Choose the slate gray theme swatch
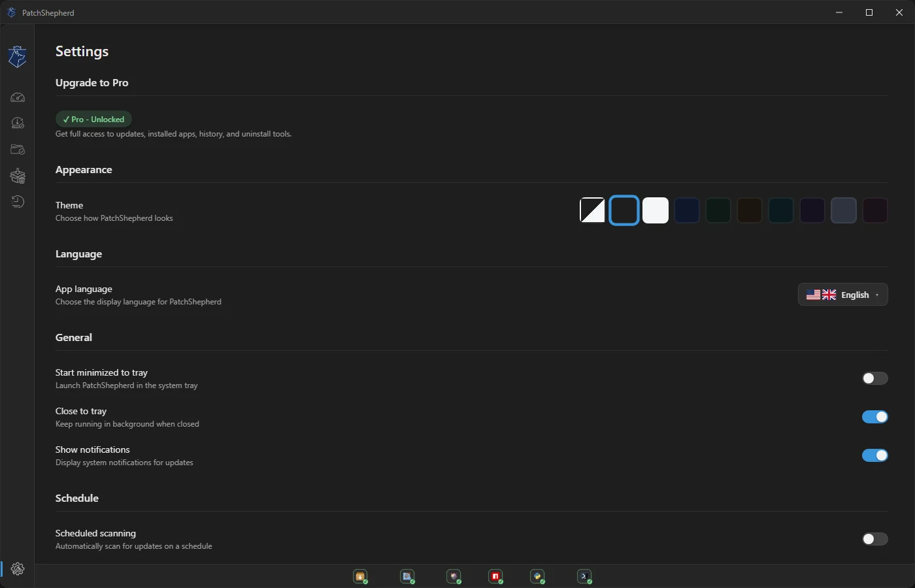915x588 pixels. tap(844, 210)
